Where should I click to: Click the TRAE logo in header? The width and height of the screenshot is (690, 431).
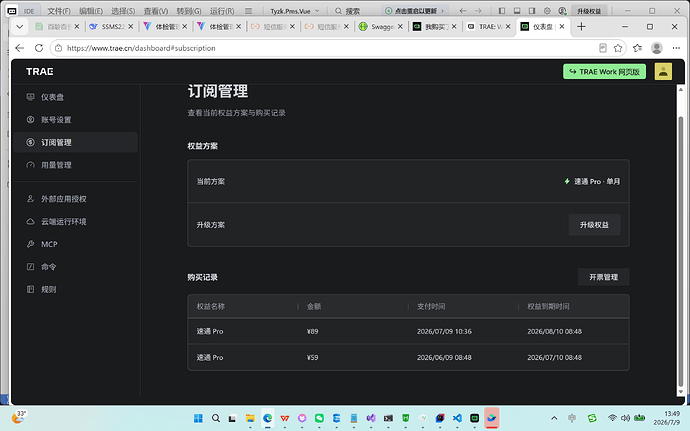pos(40,71)
